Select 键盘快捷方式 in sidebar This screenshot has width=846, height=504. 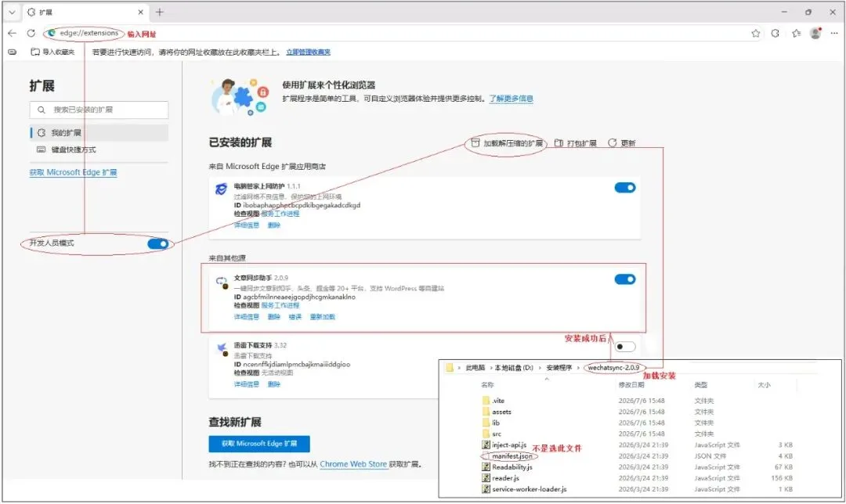tap(99, 149)
